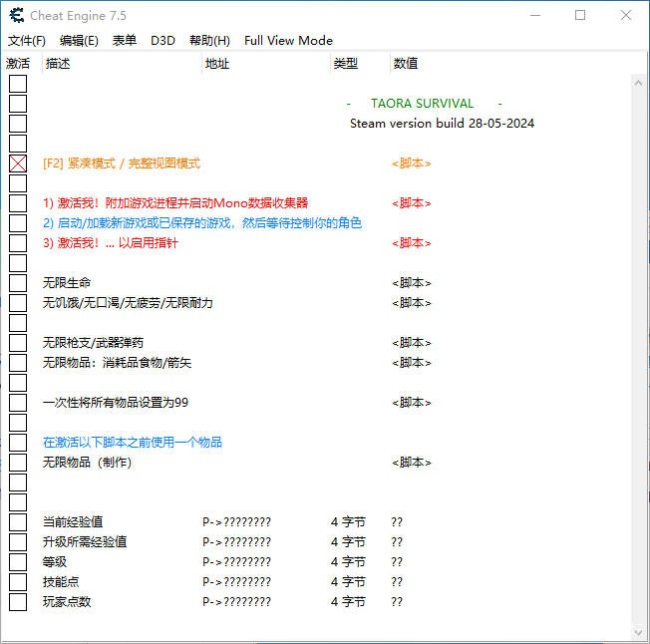Click the Steam version build 28-05-2024 text
The image size is (650, 644).
tap(442, 123)
